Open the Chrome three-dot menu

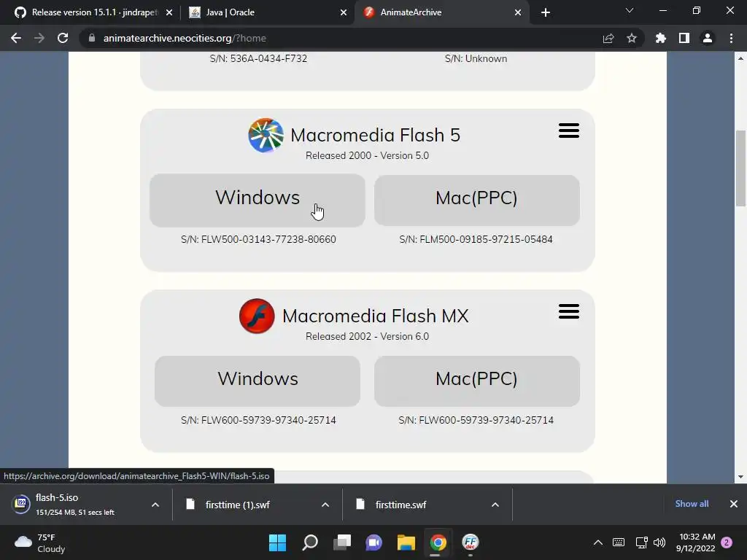pos(731,38)
